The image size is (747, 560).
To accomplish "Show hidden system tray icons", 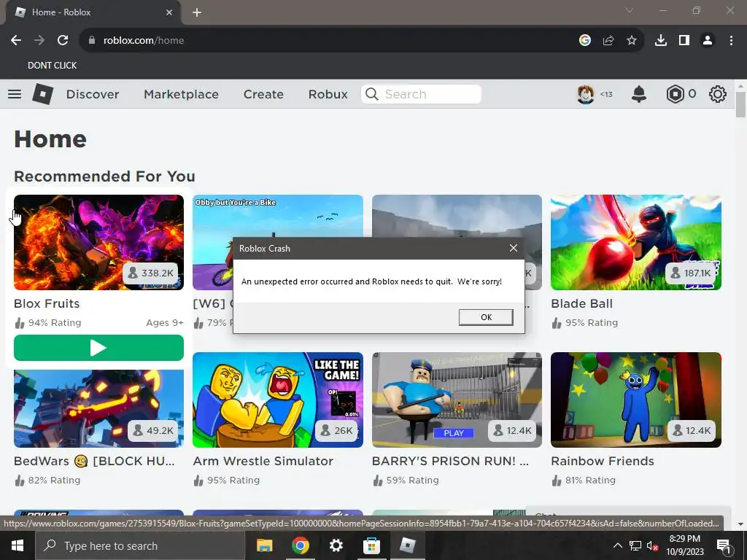I will click(x=617, y=545).
